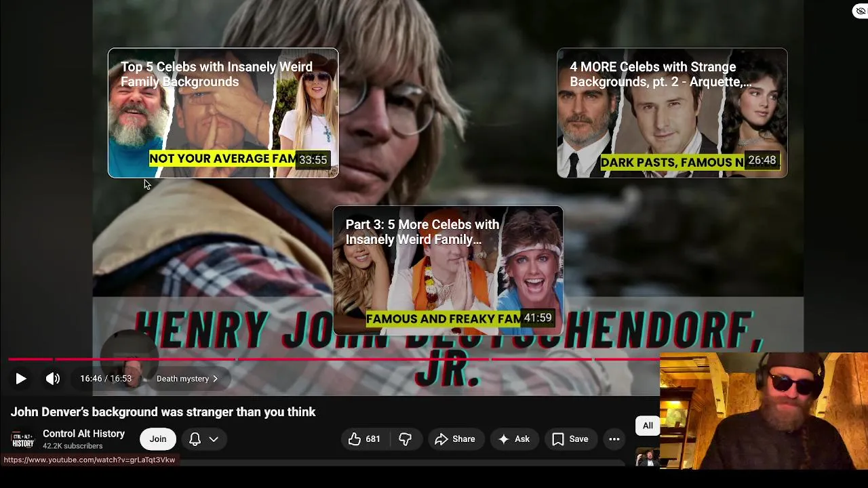
Task: Open Part 3: 5 More Celebs video
Action: [448, 270]
